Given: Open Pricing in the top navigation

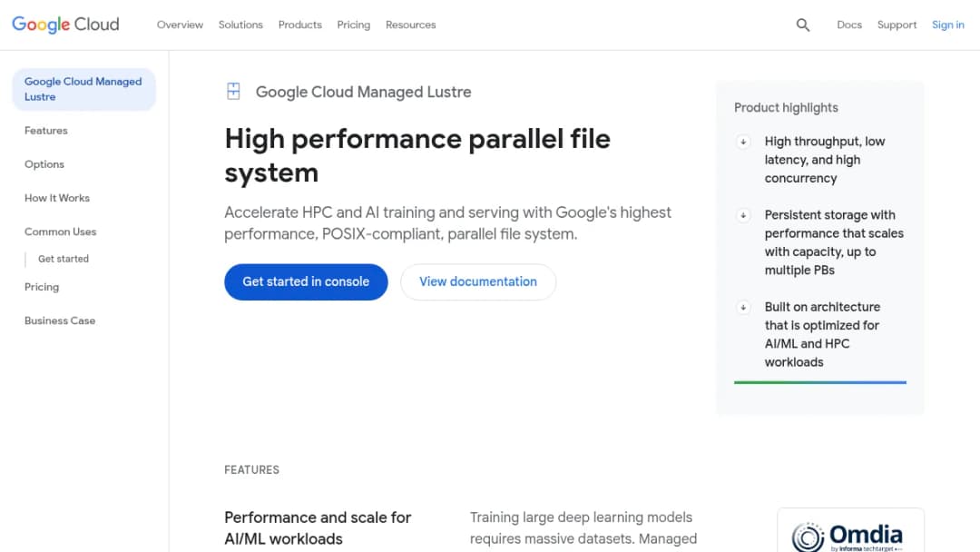Looking at the screenshot, I should click(x=354, y=25).
